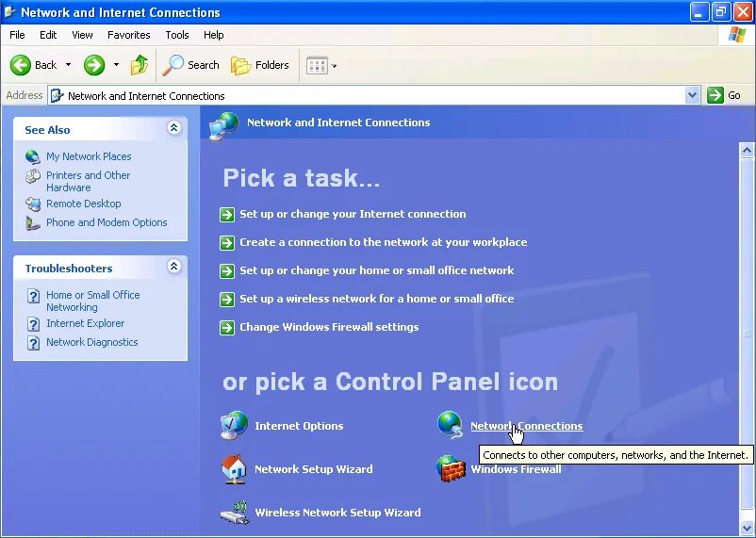The image size is (756, 538).
Task: Click the Phone and Modem Options icon
Action: 33,222
